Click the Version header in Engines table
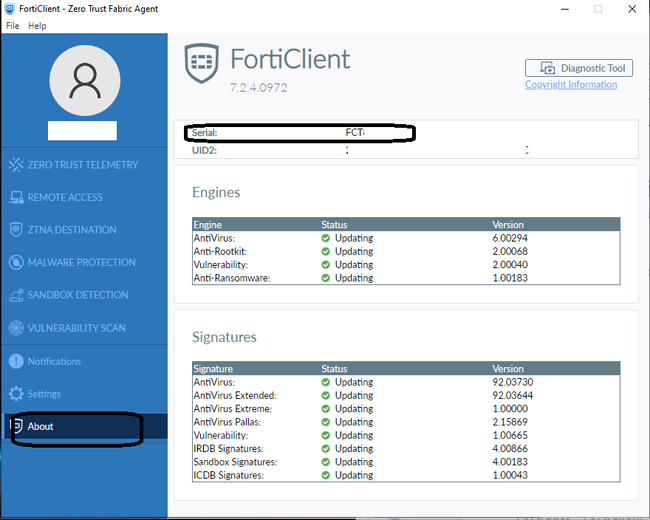This screenshot has height=520, width=650. click(x=508, y=225)
